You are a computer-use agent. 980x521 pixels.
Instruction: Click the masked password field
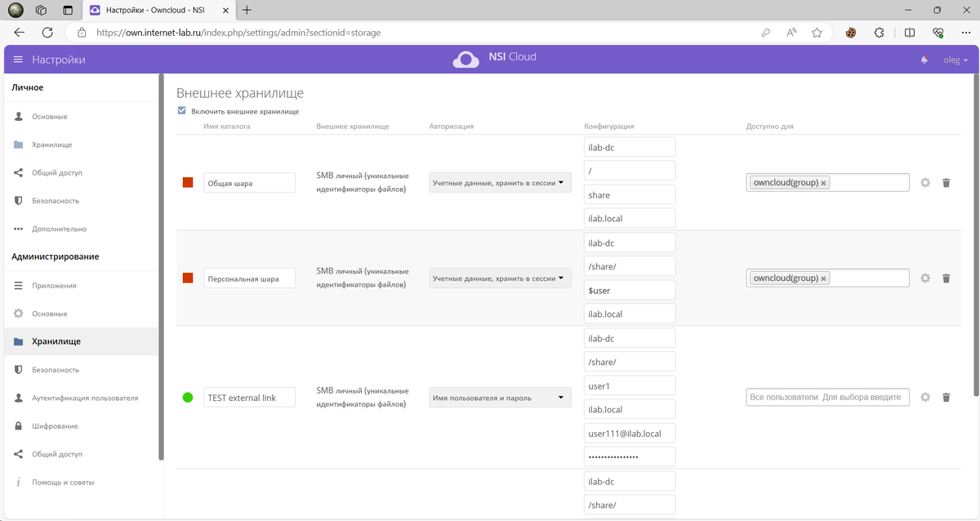pos(630,456)
